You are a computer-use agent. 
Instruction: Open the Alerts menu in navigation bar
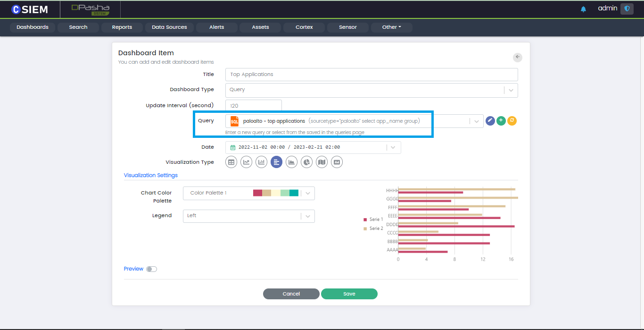(x=217, y=27)
